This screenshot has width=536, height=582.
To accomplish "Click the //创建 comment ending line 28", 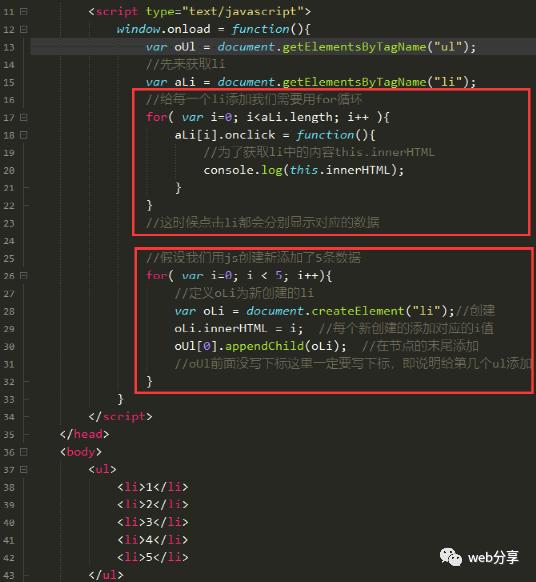I will click(475, 311).
